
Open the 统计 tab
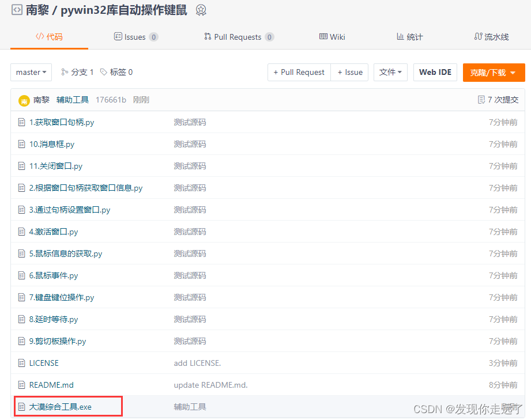click(410, 37)
